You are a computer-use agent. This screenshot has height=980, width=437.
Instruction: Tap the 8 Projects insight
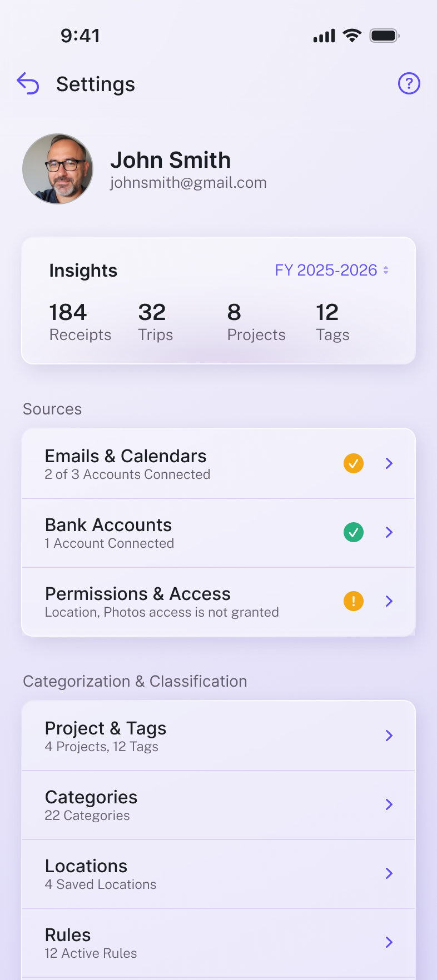click(256, 322)
